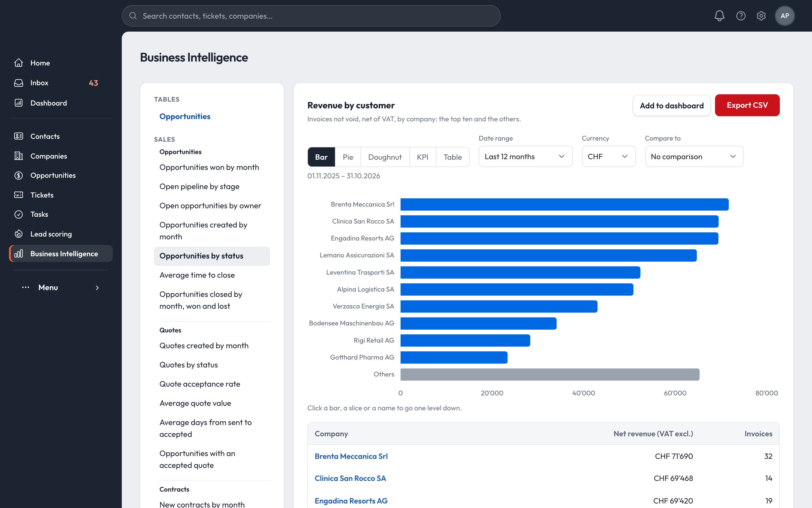Click the search magnifier icon
This screenshot has width=812, height=508.
click(x=133, y=16)
